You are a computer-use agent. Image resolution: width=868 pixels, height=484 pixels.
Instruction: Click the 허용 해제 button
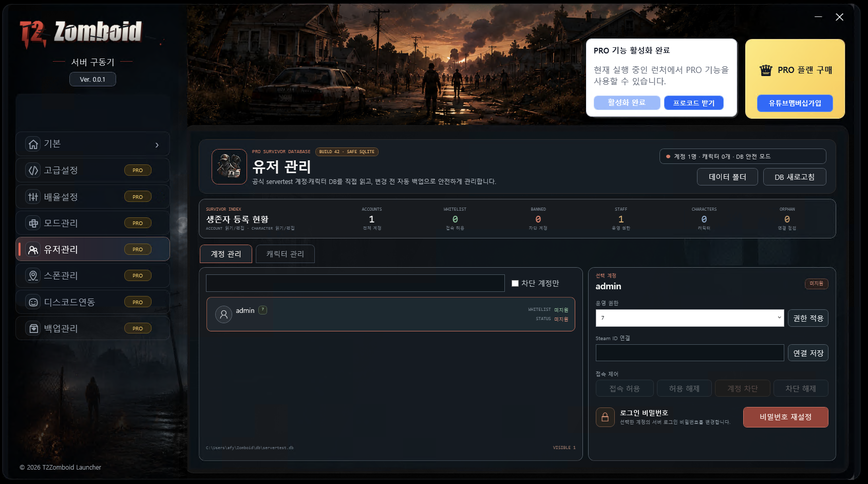pos(684,388)
